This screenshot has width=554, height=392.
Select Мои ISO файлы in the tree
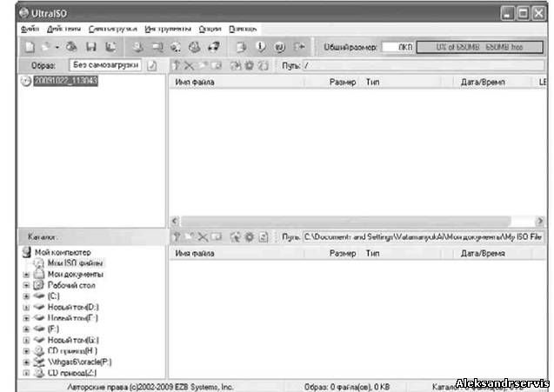tap(75, 263)
